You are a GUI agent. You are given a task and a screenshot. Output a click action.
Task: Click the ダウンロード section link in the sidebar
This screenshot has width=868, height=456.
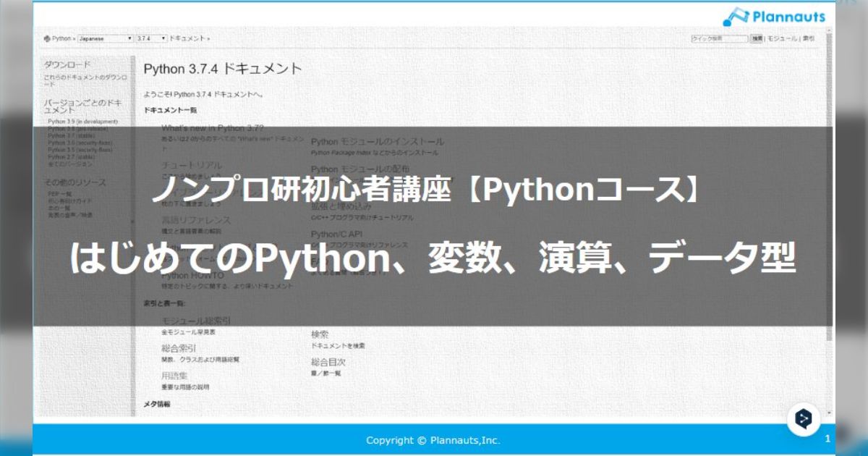[x=69, y=64]
